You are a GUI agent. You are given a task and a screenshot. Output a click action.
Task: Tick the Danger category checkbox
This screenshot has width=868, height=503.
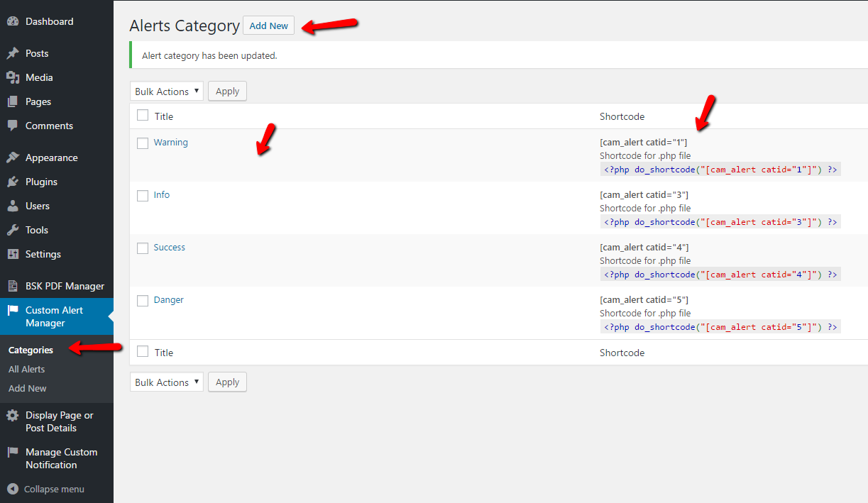click(x=143, y=300)
